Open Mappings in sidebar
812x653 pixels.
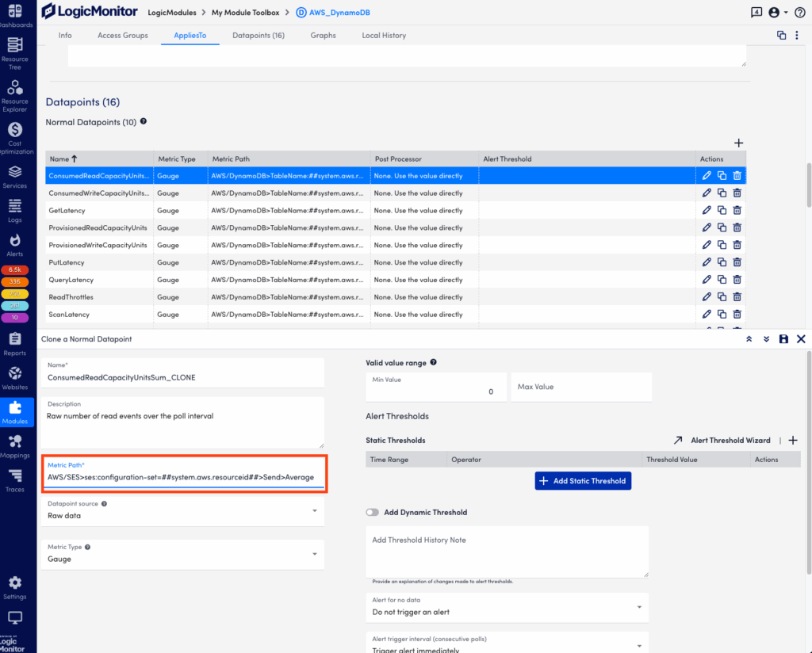coord(15,446)
